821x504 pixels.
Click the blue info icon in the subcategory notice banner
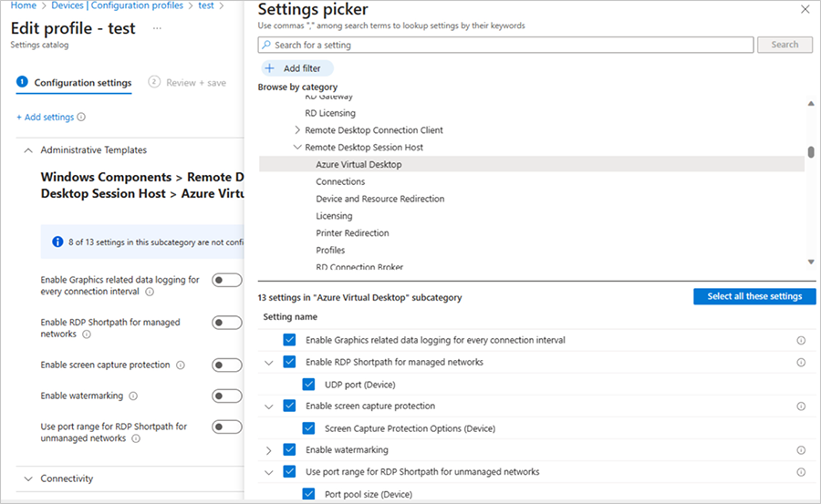click(57, 242)
